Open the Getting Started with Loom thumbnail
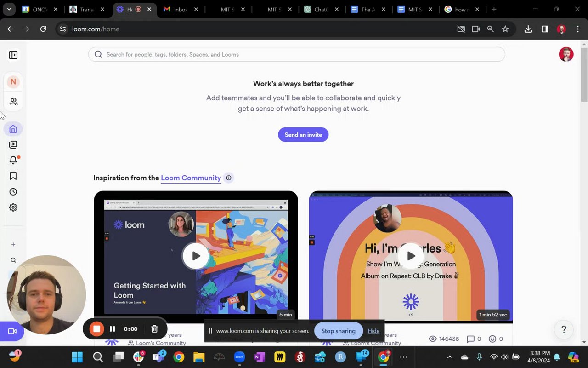 (196, 257)
